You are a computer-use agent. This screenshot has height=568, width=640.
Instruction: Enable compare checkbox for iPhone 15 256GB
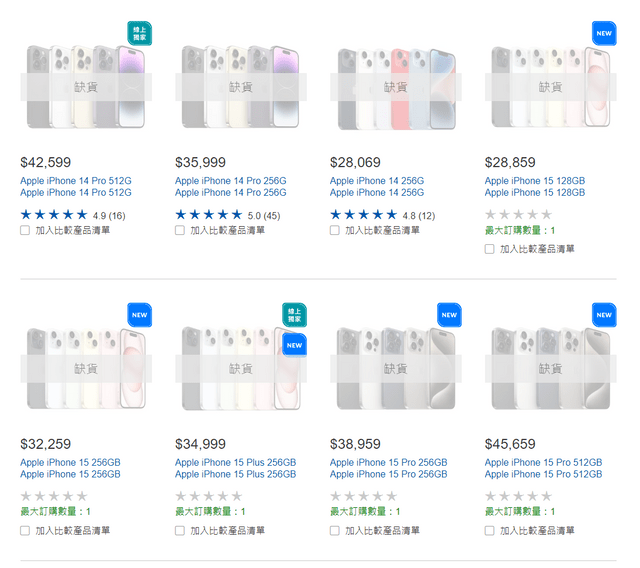point(25,530)
